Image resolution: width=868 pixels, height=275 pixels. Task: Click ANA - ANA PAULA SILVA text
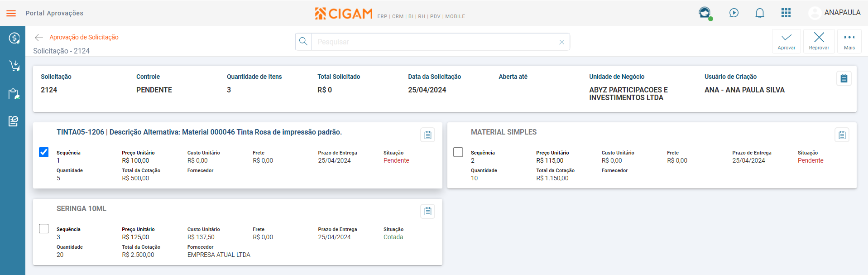click(x=744, y=90)
